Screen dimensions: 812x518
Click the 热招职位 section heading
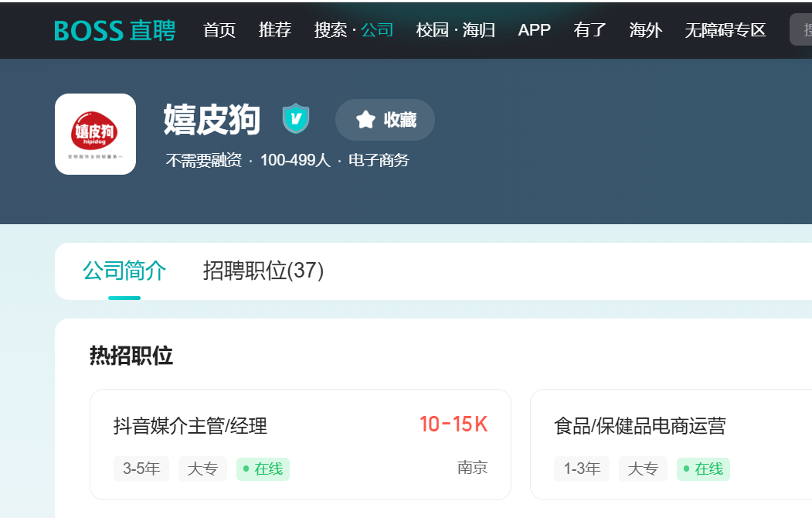pos(131,356)
